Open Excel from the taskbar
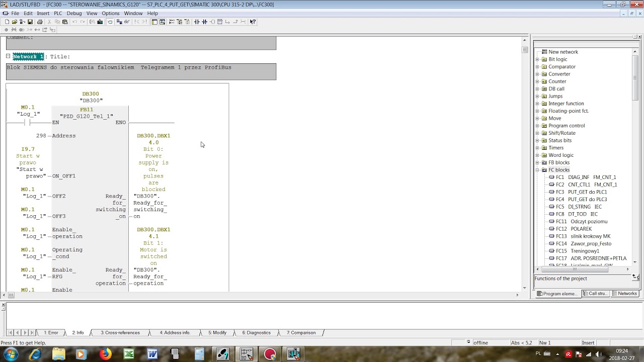The height and width of the screenshot is (362, 644). pos(129,354)
